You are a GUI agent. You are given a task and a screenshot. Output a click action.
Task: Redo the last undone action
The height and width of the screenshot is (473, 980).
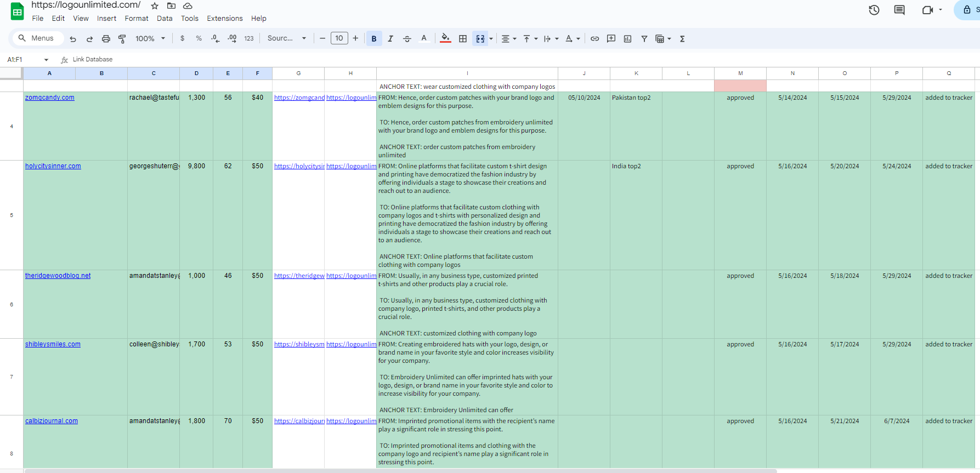[89, 38]
